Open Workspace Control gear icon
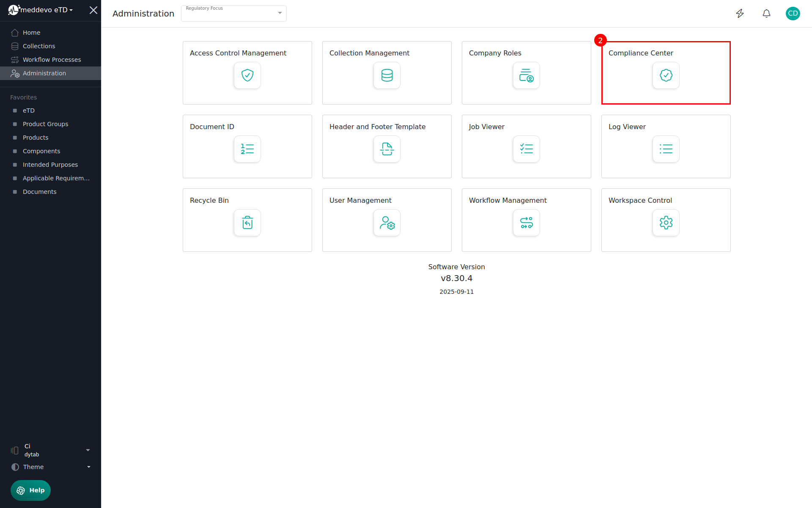Image resolution: width=812 pixels, height=508 pixels. [x=666, y=223]
